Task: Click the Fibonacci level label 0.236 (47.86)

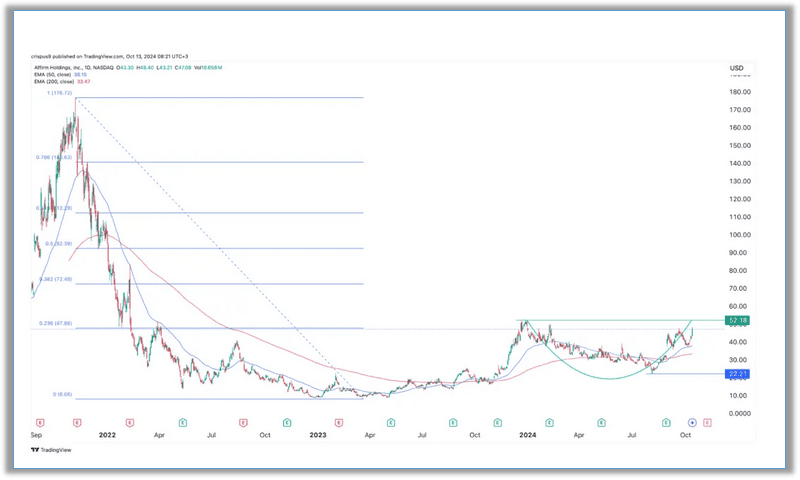Action: tap(56, 323)
